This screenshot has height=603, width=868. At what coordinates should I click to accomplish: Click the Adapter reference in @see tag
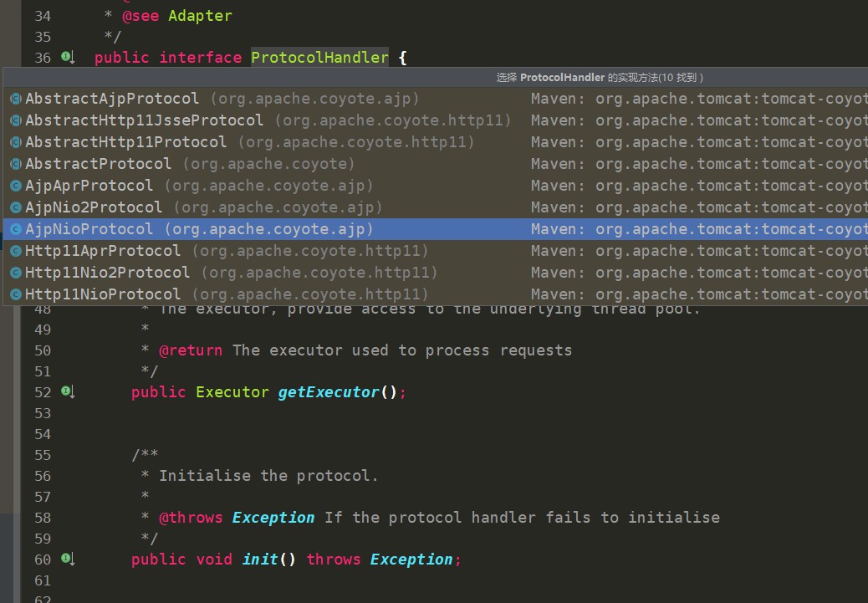pos(200,16)
